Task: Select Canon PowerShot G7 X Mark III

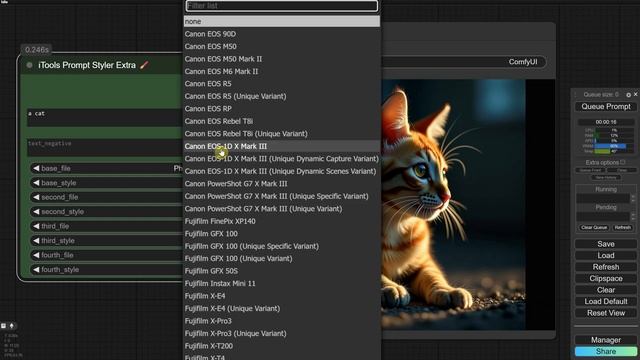Action: (x=282, y=184)
